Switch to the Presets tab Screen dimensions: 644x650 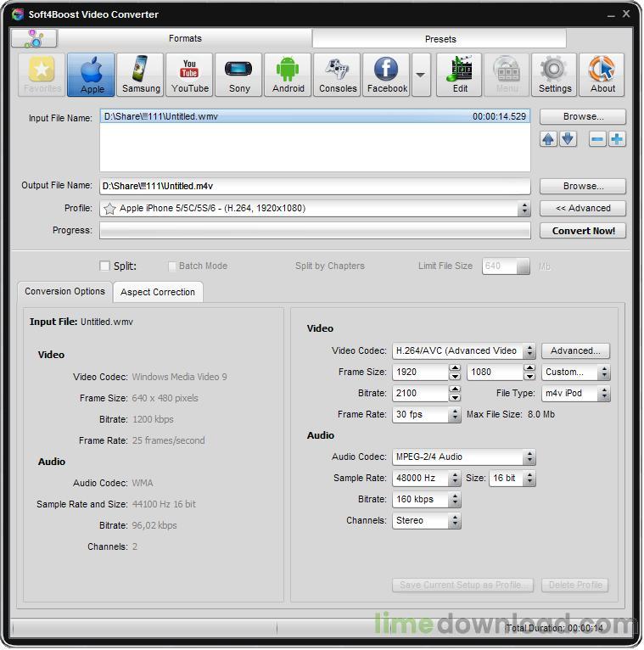tap(440, 39)
